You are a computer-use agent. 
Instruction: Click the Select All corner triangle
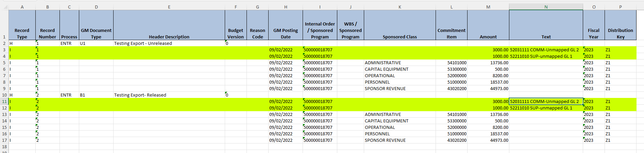[4, 7]
